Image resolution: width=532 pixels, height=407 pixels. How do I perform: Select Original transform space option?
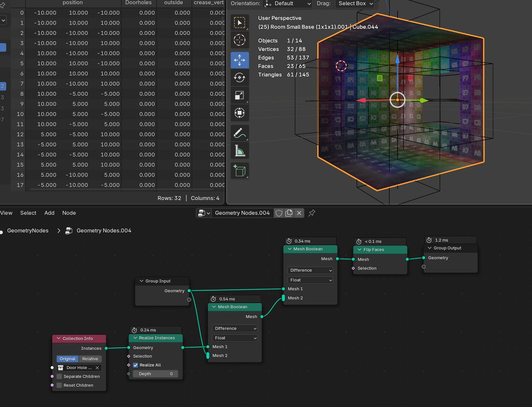click(x=67, y=359)
